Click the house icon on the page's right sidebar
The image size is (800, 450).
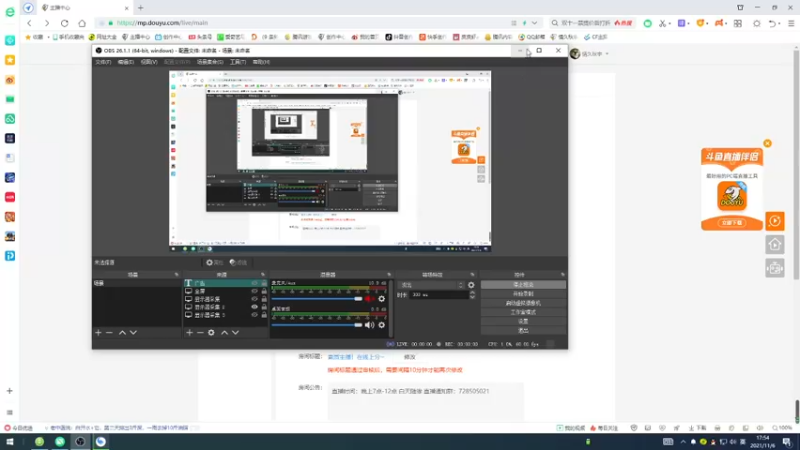point(775,244)
